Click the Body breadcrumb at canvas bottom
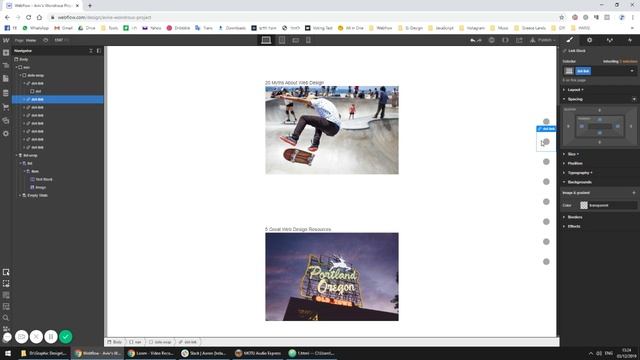This screenshot has width=640, height=360. point(115,342)
